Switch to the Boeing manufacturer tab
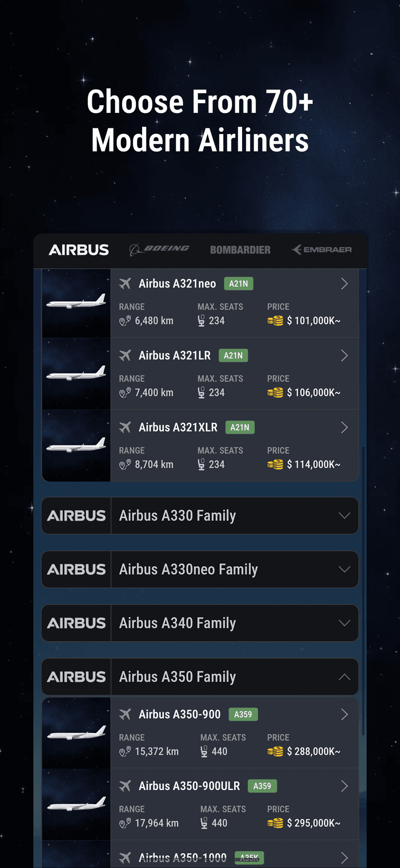The image size is (400, 868). point(158,249)
